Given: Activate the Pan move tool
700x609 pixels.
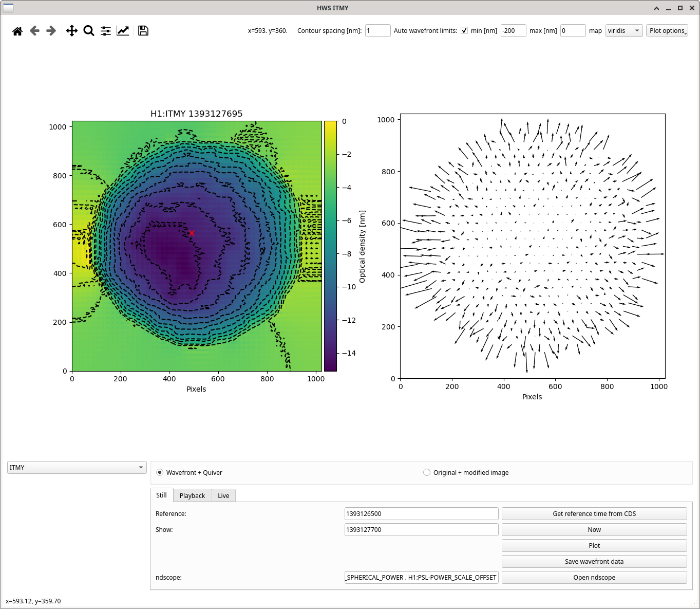Looking at the screenshot, I should (x=72, y=31).
